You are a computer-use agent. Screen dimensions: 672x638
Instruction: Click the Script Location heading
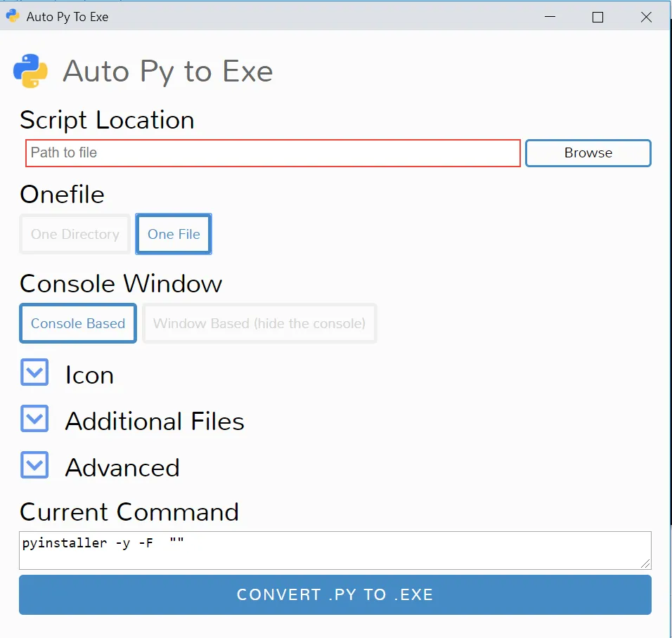[107, 120]
